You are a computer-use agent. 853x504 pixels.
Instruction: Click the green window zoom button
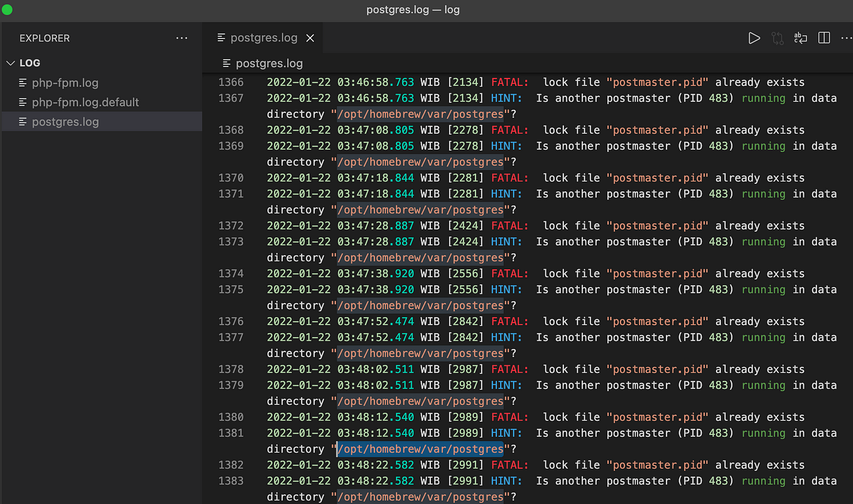[x=7, y=9]
